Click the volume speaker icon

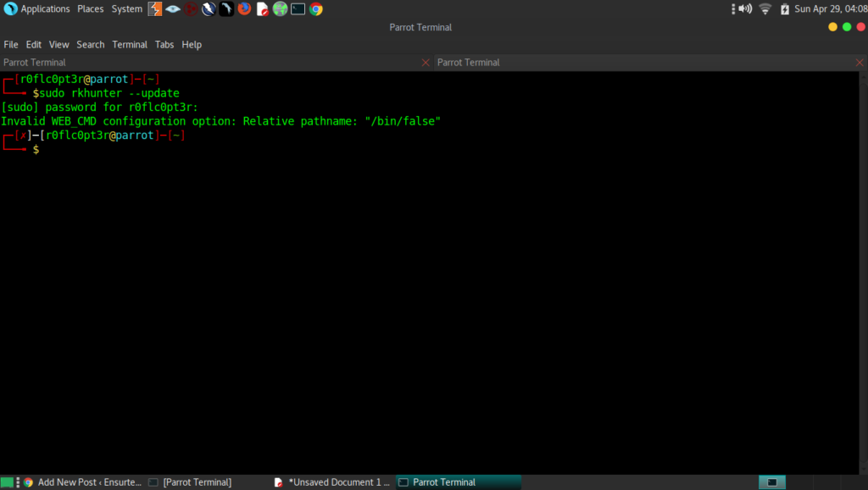(x=745, y=9)
